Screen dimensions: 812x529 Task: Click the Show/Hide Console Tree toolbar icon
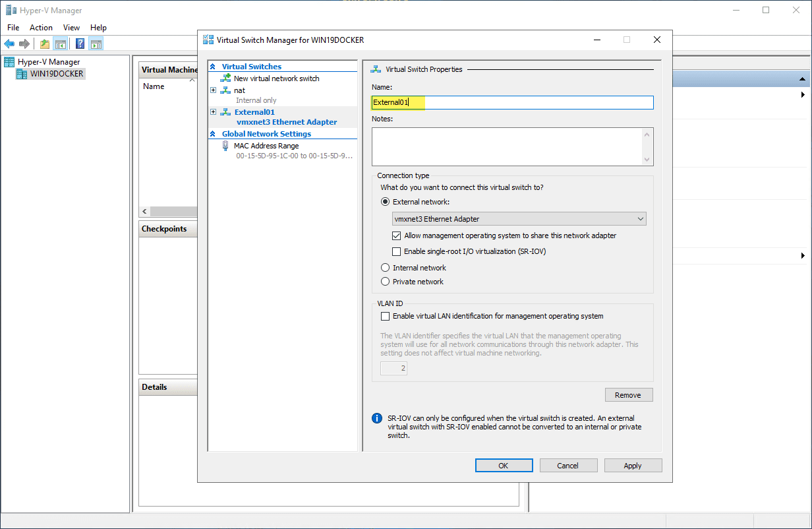[60, 44]
